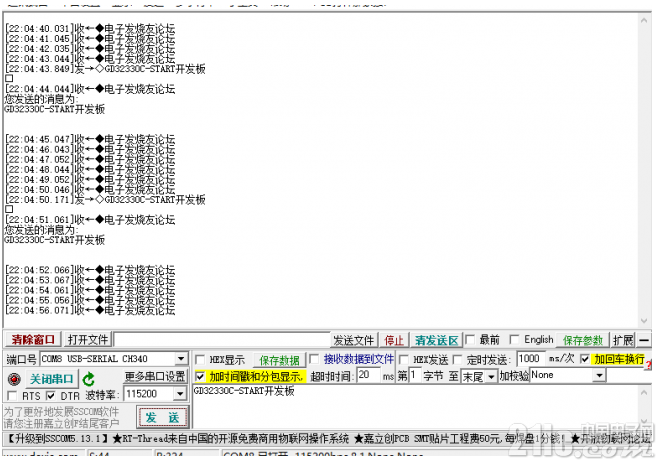Click the 停止 button

(x=394, y=340)
